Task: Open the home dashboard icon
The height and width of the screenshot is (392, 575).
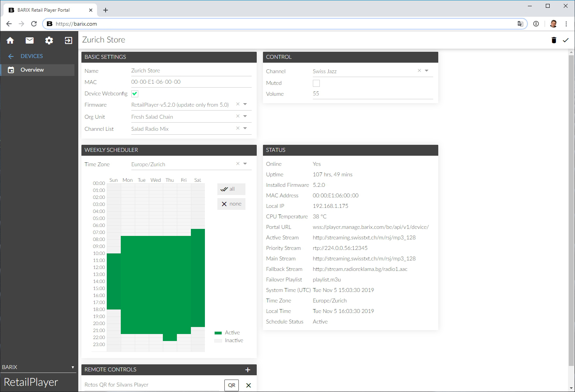Action: 10,40
